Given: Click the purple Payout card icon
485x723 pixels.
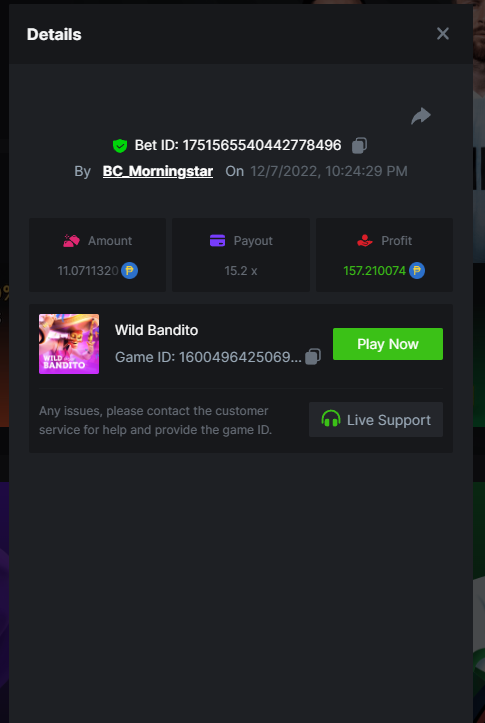Looking at the screenshot, I should 218,241.
